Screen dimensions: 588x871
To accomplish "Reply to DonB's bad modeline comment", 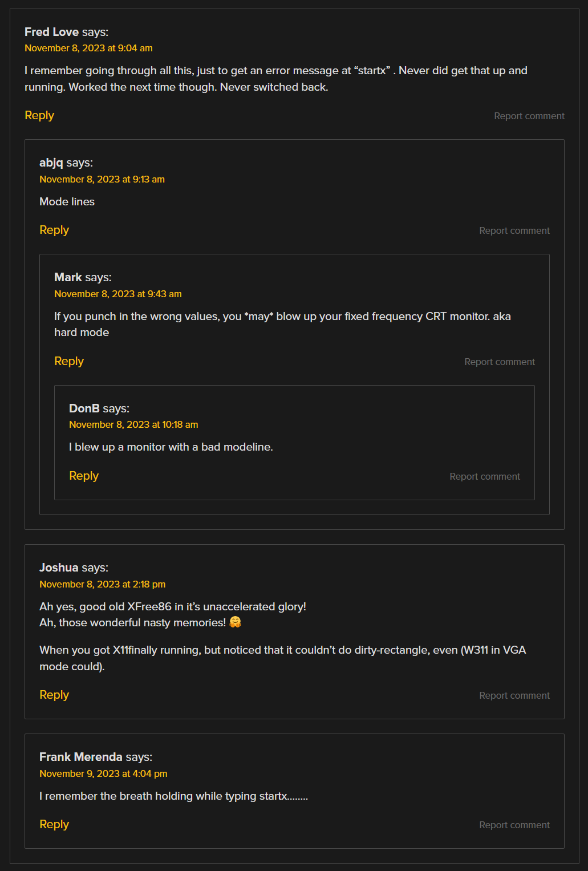I will click(84, 476).
